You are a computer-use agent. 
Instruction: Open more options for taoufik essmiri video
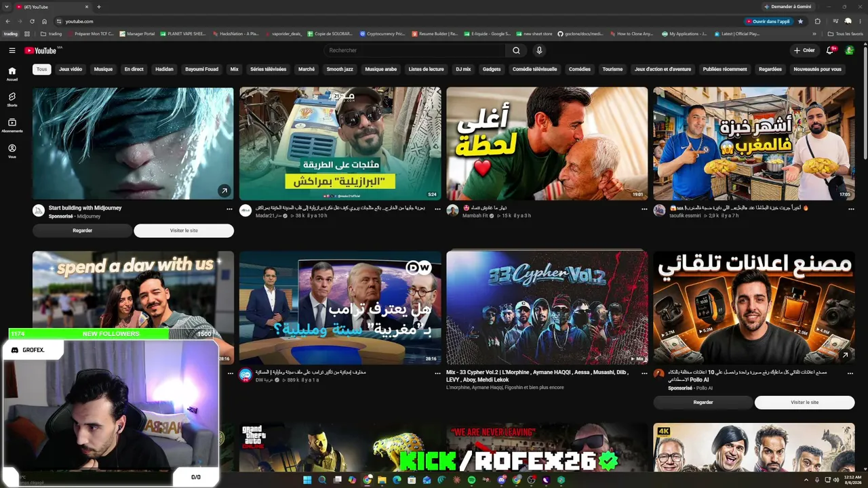click(x=850, y=209)
